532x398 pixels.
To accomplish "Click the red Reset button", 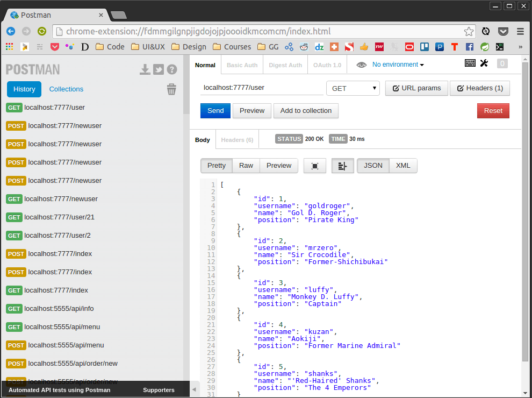I will tap(493, 111).
